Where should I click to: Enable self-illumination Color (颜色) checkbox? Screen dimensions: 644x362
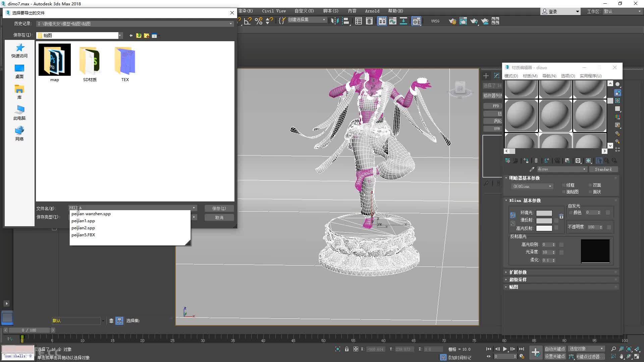571,213
